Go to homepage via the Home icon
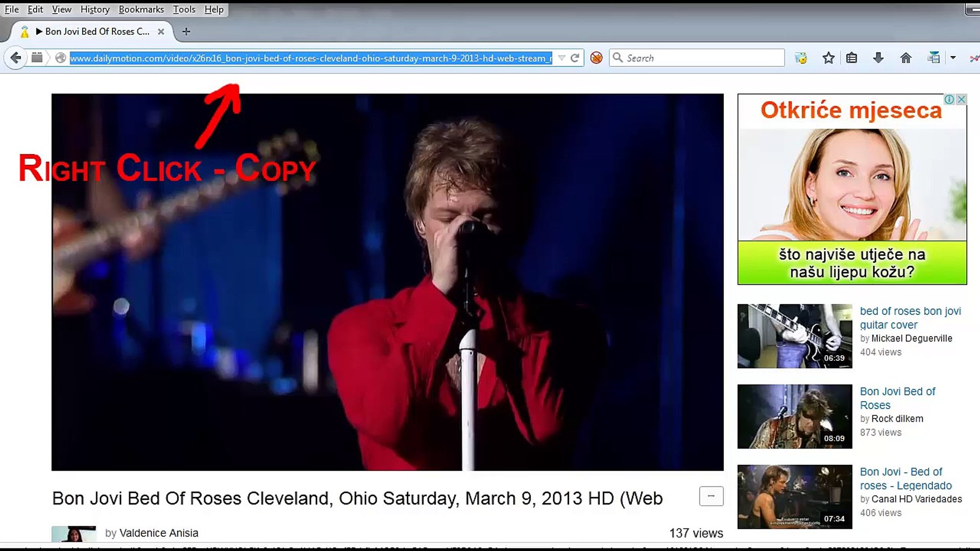980x551 pixels. [x=906, y=57]
